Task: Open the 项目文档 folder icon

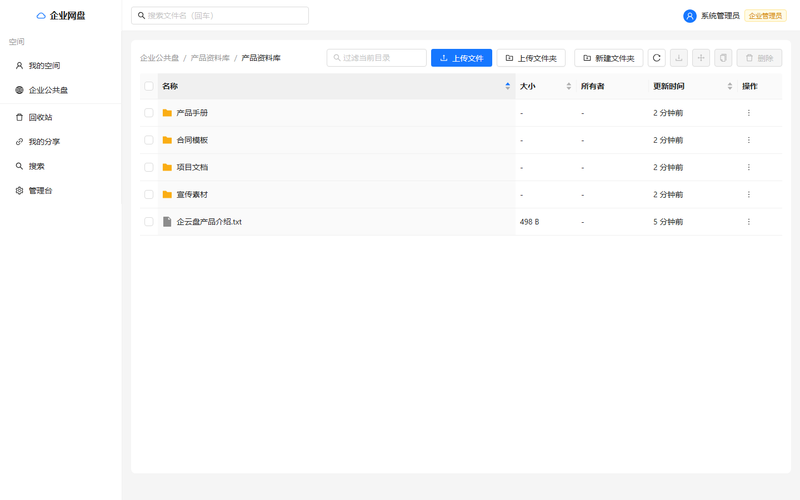Action: tap(167, 167)
